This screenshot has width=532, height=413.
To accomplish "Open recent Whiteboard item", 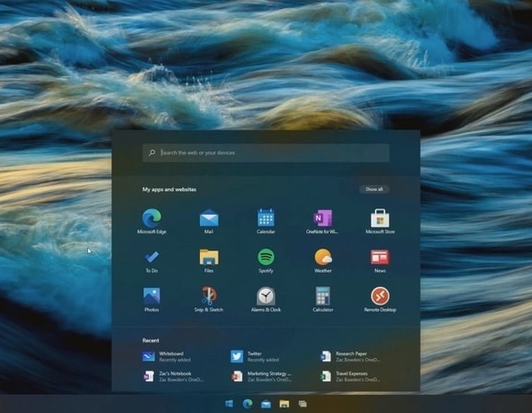I will 167,356.
